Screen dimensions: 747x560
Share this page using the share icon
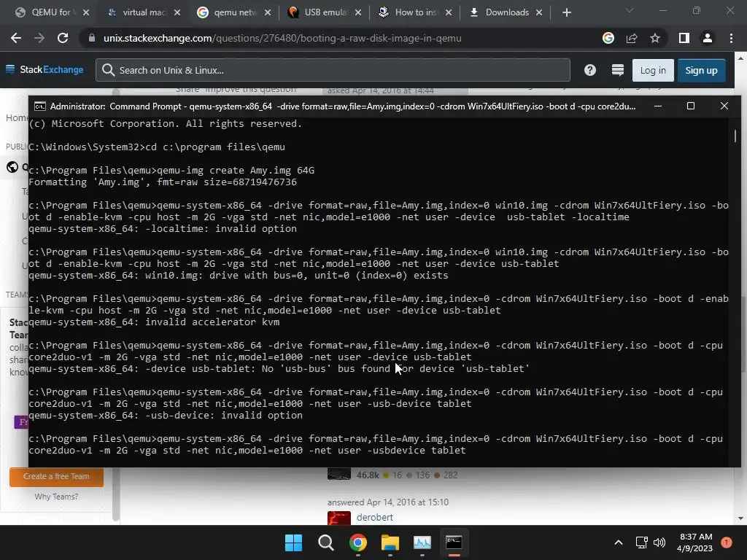click(x=632, y=38)
